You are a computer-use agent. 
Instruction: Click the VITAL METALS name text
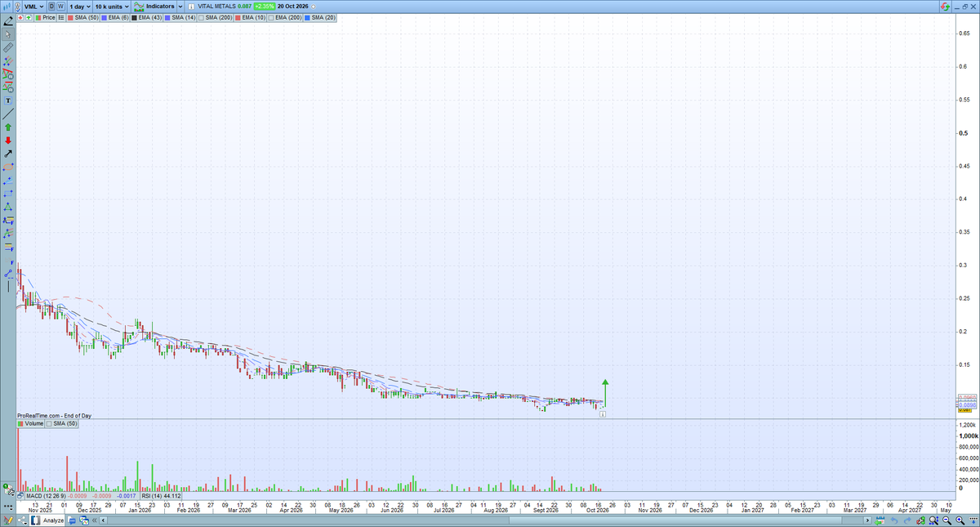click(x=216, y=7)
